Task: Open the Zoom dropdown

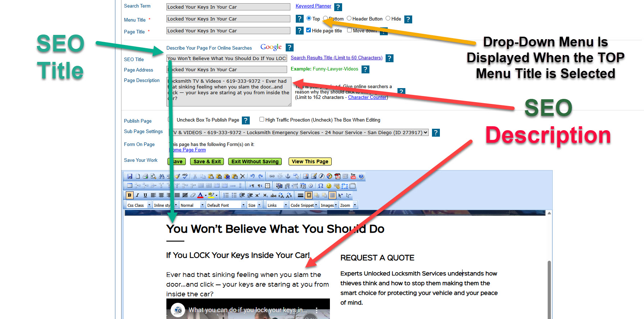Action: pyautogui.click(x=348, y=205)
